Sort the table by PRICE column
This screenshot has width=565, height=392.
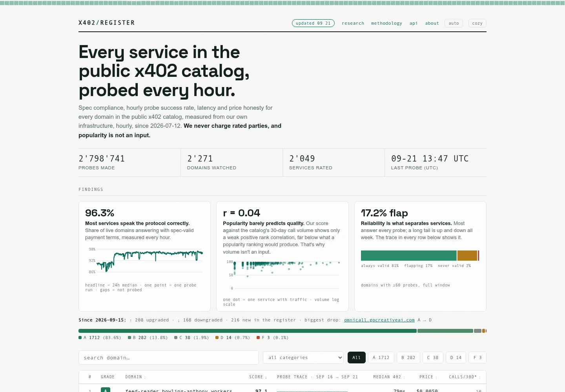428,377
